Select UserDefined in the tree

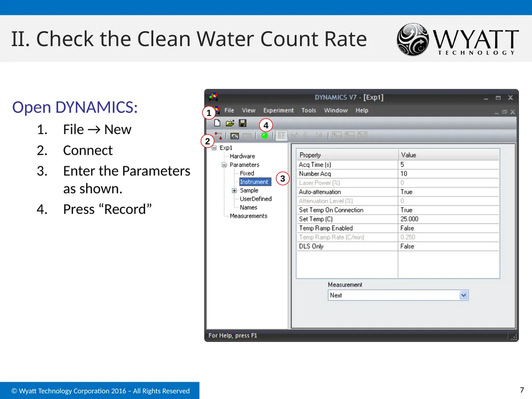tap(256, 199)
